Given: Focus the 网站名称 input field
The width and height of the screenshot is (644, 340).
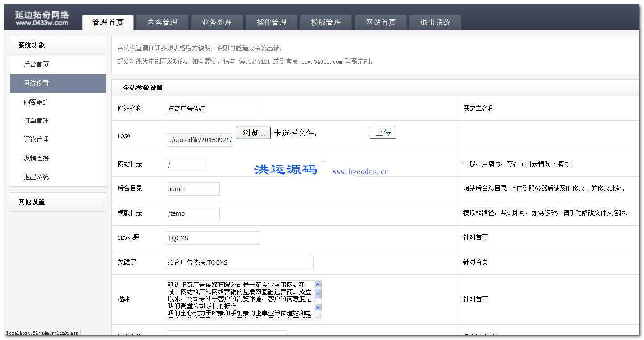Looking at the screenshot, I should 213,108.
